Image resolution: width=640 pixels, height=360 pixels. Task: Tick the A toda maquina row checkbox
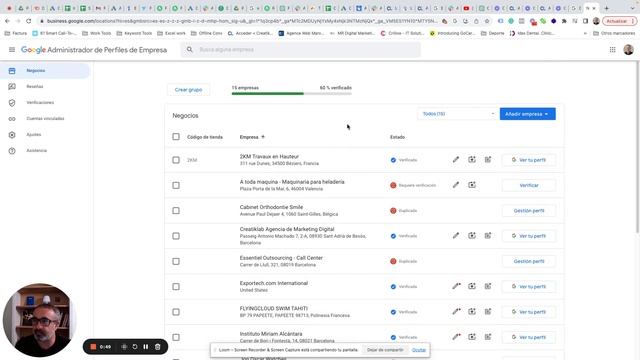click(x=176, y=185)
